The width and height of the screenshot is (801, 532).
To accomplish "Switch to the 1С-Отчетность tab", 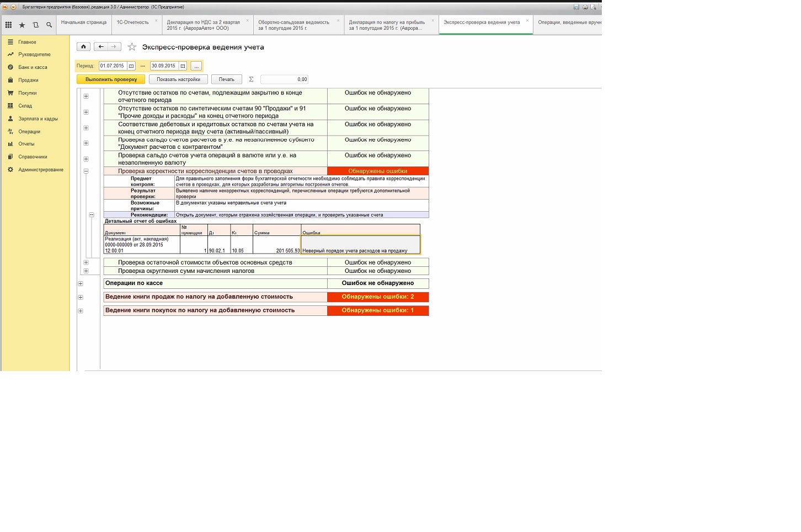I will pos(132,23).
